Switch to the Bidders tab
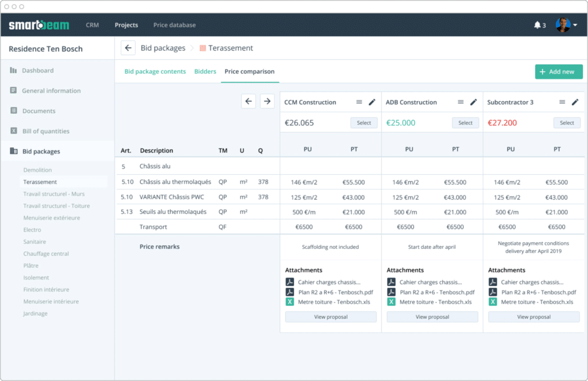The height and width of the screenshot is (381, 588). (205, 72)
